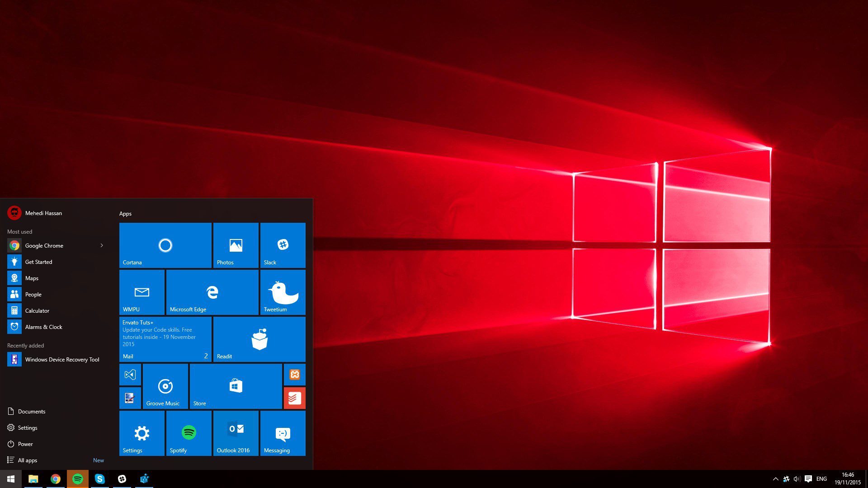Toggle Envato Tuts+ notification mail
This screenshot has height=488, width=868.
click(164, 338)
